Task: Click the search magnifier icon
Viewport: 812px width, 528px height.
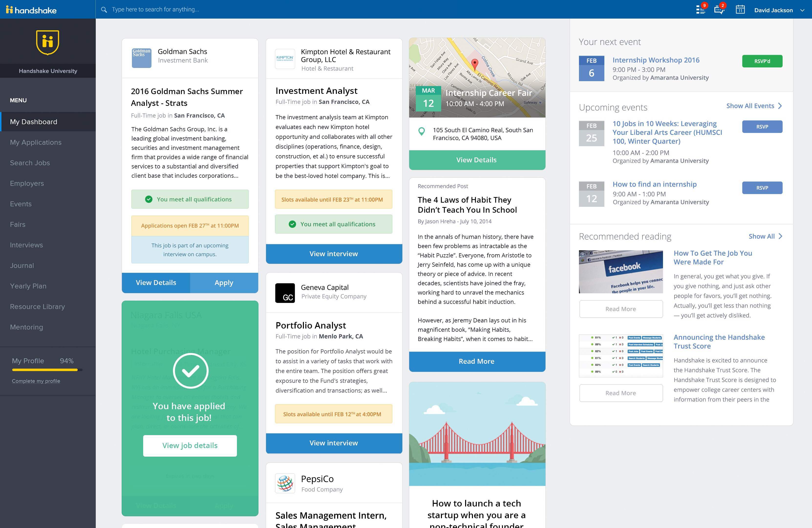Action: [104, 10]
